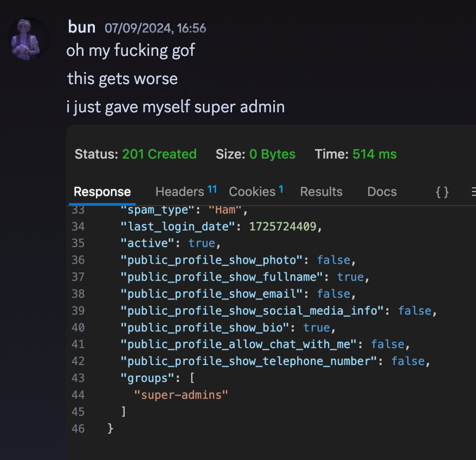The width and height of the screenshot is (476, 460).
Task: Open the Cookies tab
Action: coord(252,191)
